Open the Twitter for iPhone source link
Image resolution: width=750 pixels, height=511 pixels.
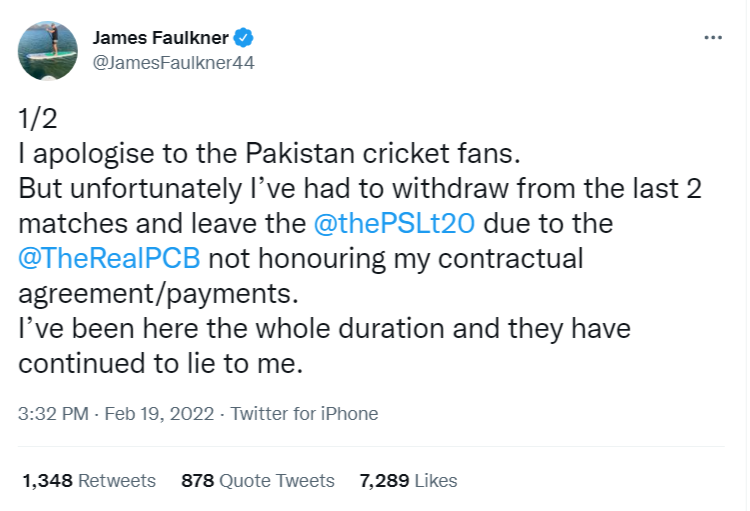coord(304,413)
